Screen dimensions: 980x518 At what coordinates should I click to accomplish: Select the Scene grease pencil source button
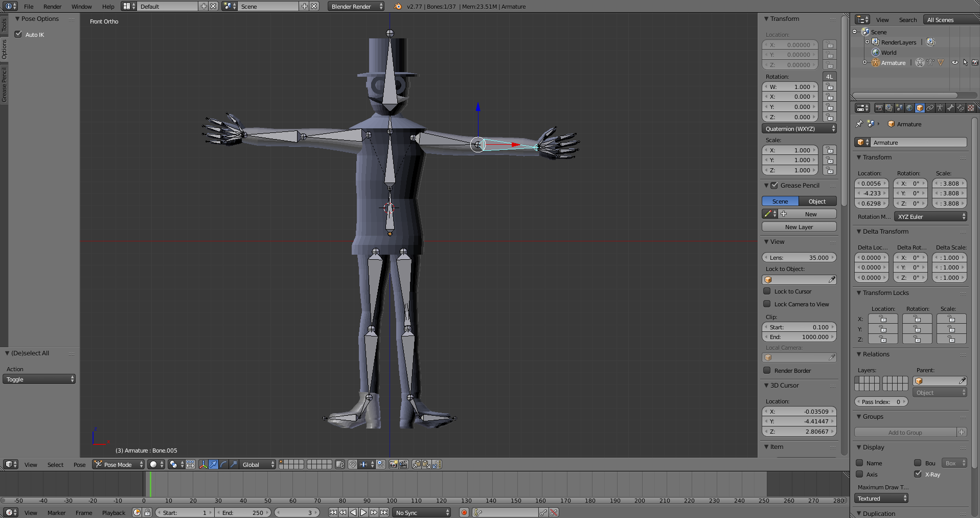(780, 201)
